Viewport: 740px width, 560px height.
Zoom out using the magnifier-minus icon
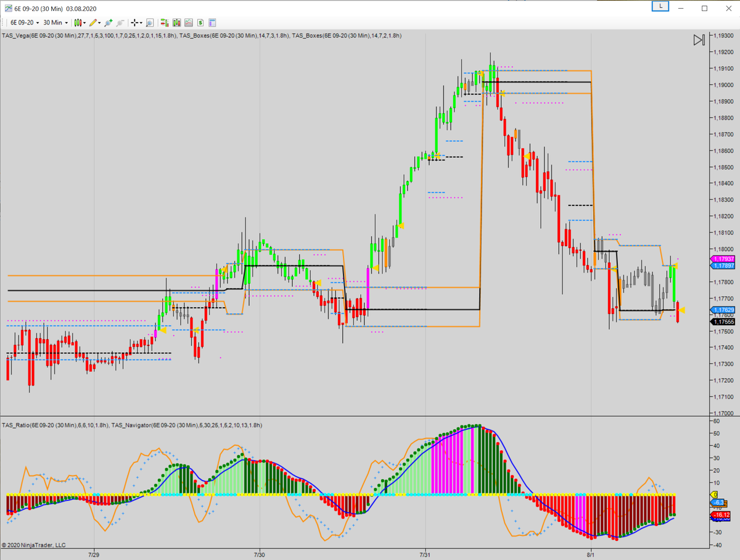120,22
